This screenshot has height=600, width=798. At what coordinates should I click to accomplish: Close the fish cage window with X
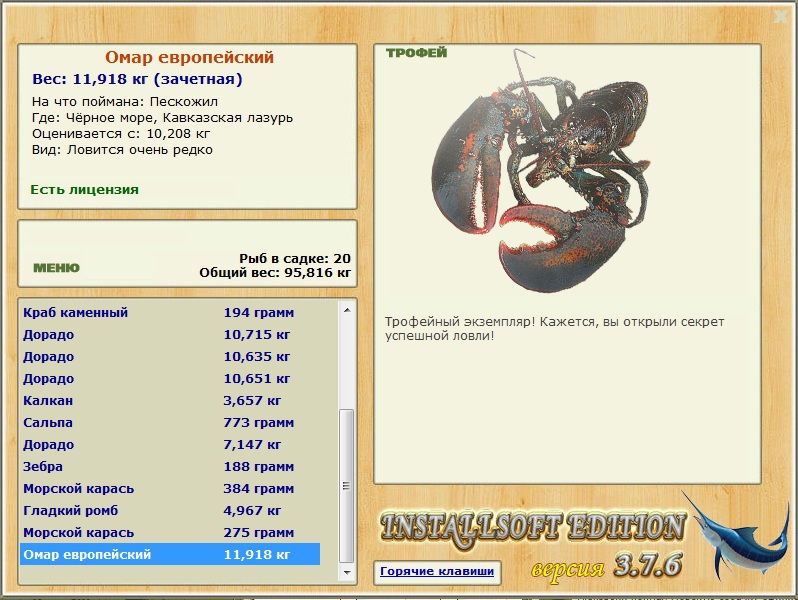tap(780, 17)
